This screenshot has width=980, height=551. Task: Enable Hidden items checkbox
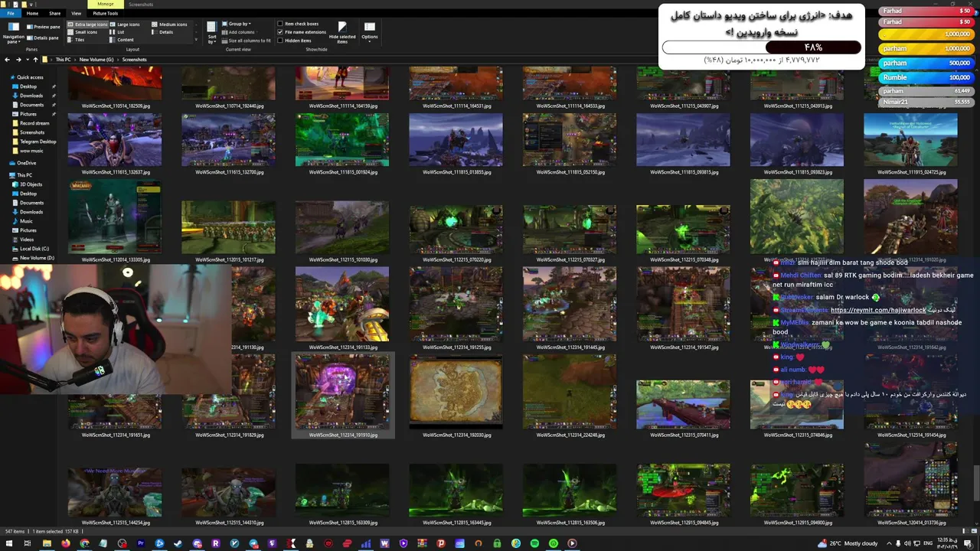tap(295, 41)
